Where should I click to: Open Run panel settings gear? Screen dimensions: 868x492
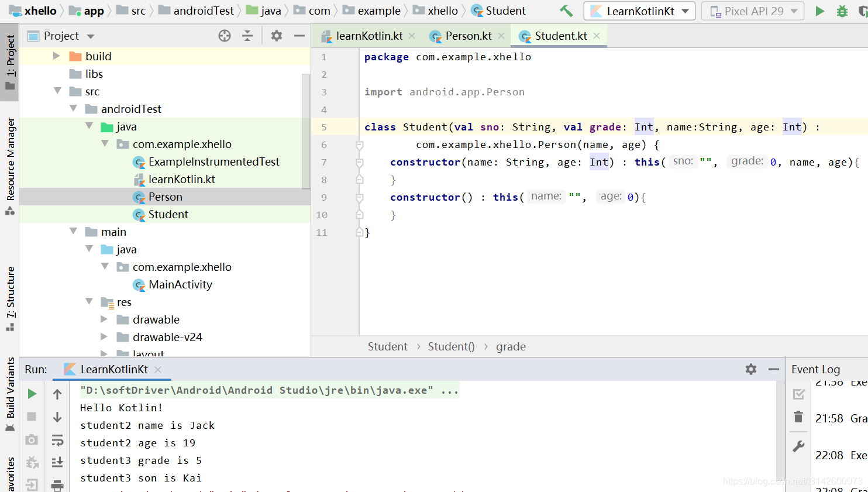[x=751, y=369]
